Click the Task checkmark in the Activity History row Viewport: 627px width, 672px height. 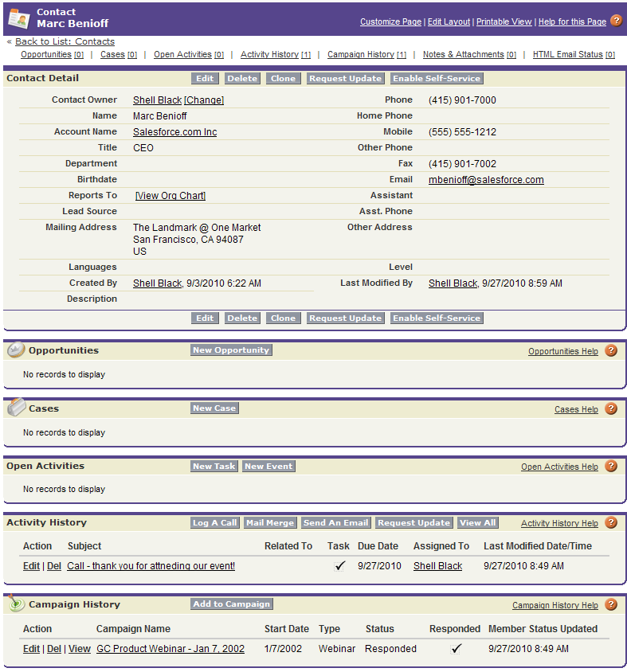[x=339, y=566]
